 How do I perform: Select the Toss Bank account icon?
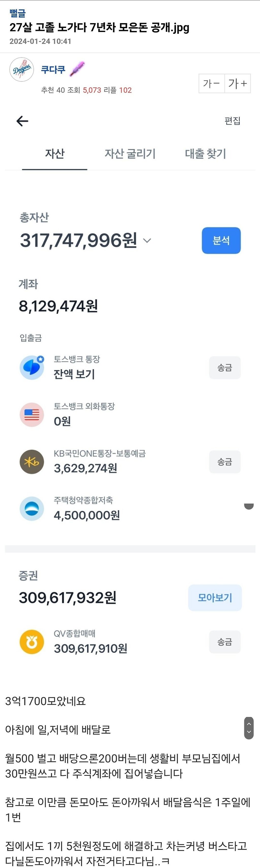click(x=32, y=368)
